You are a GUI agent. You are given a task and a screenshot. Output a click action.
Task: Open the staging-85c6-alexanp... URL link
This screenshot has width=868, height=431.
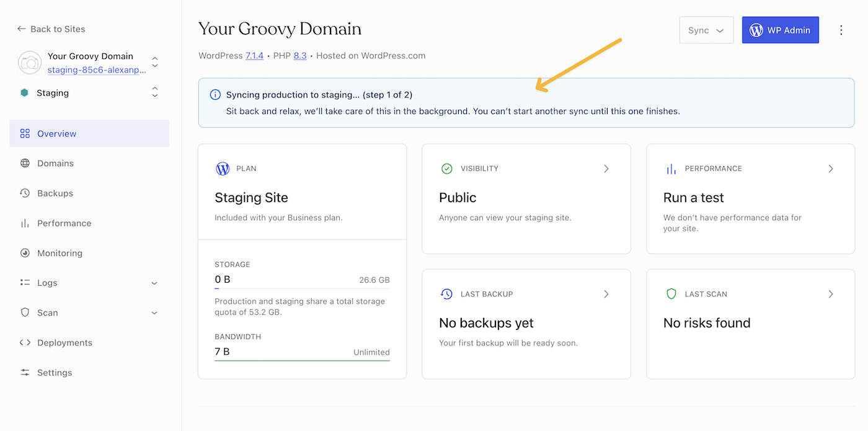(97, 70)
